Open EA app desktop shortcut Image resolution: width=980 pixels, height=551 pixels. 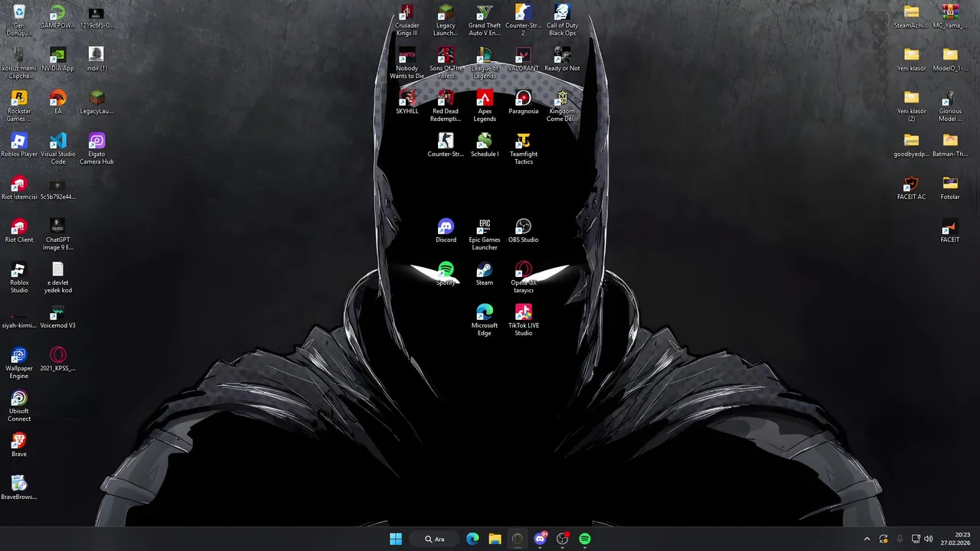(x=57, y=103)
